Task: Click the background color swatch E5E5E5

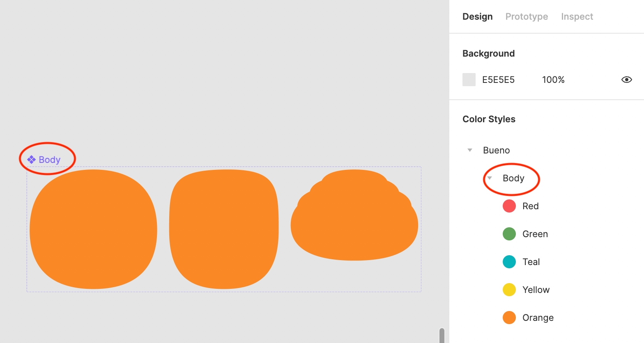Action: coord(469,80)
